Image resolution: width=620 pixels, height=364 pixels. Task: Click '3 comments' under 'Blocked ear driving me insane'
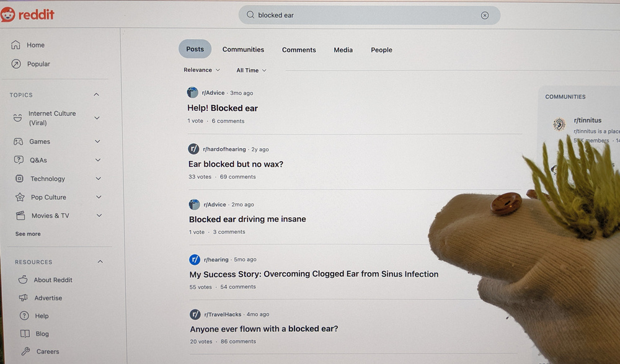pos(229,232)
